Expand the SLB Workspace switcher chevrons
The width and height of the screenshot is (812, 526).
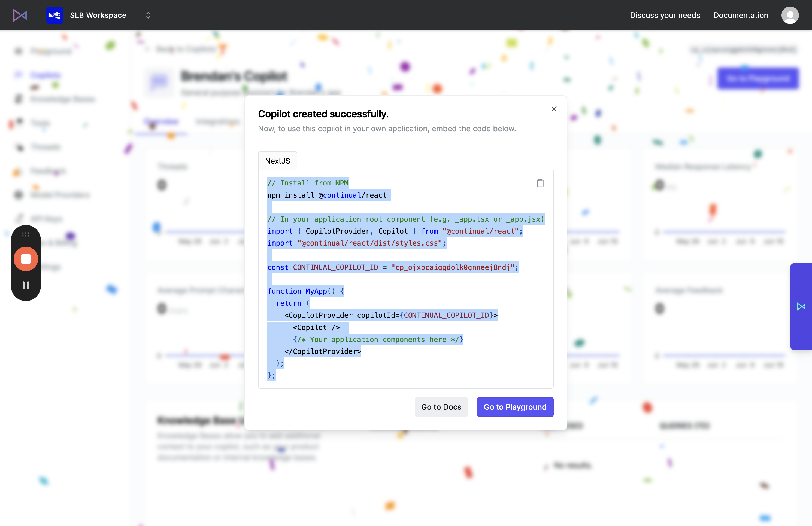point(148,15)
